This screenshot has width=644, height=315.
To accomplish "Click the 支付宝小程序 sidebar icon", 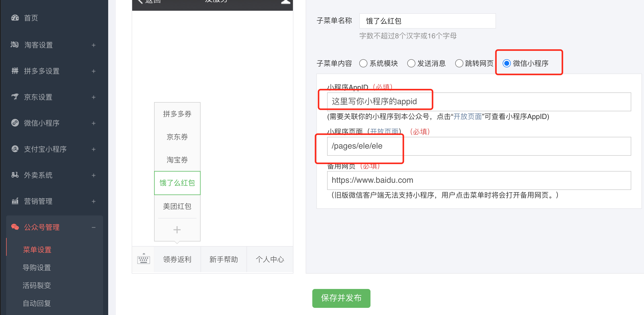I will tap(15, 149).
